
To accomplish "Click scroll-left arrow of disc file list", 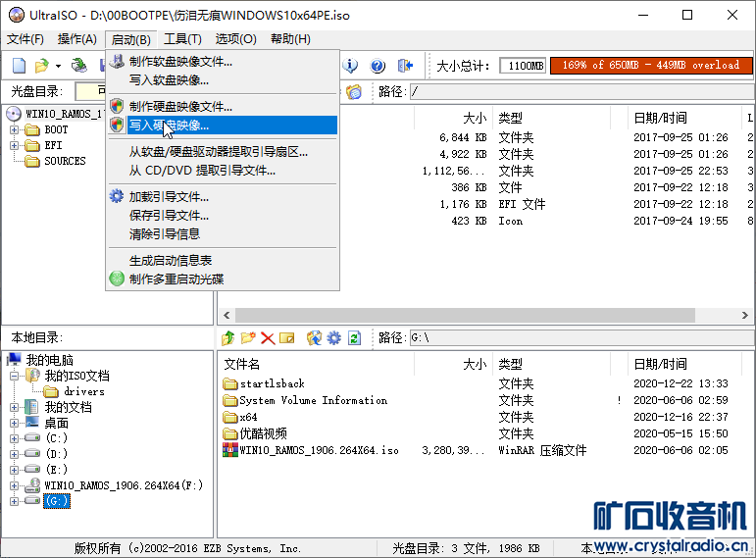I will point(227,316).
